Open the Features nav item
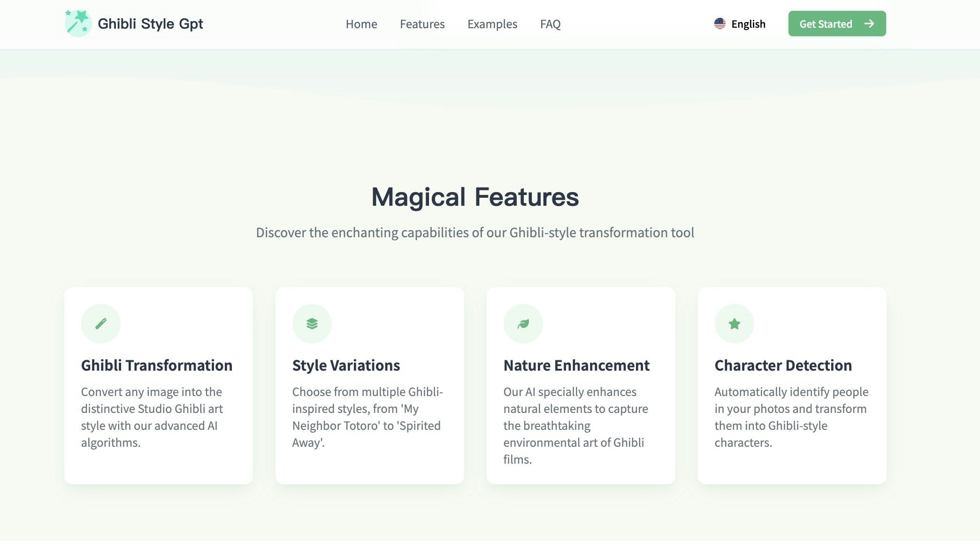The height and width of the screenshot is (544, 980). 422,24
